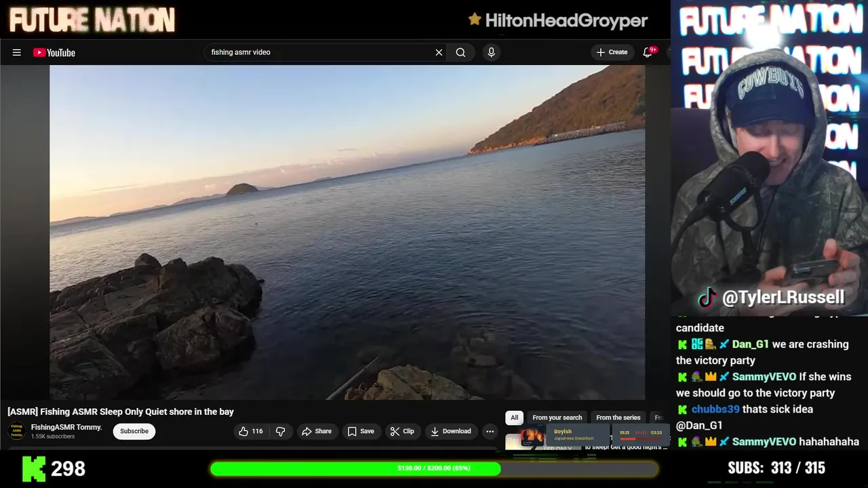Clear the search box with X icon

pos(439,52)
